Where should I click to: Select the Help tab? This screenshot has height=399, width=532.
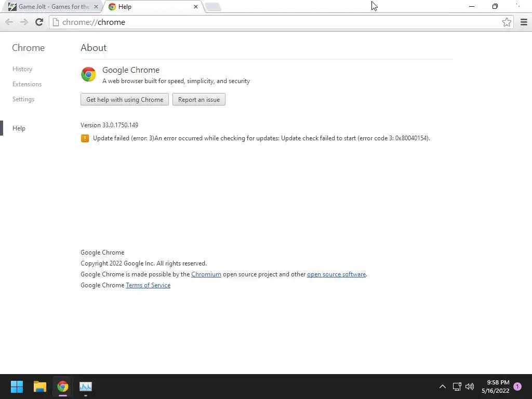(x=154, y=6)
